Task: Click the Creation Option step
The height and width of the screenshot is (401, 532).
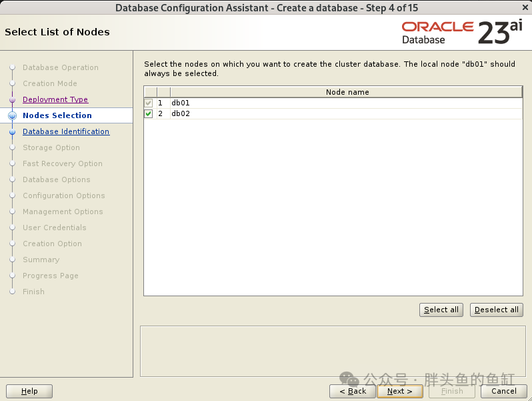Action: tap(52, 244)
